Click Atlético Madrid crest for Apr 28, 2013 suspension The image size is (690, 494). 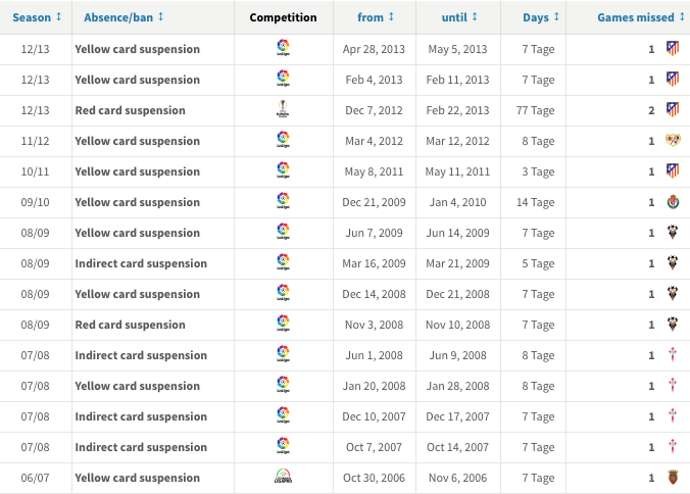(672, 49)
